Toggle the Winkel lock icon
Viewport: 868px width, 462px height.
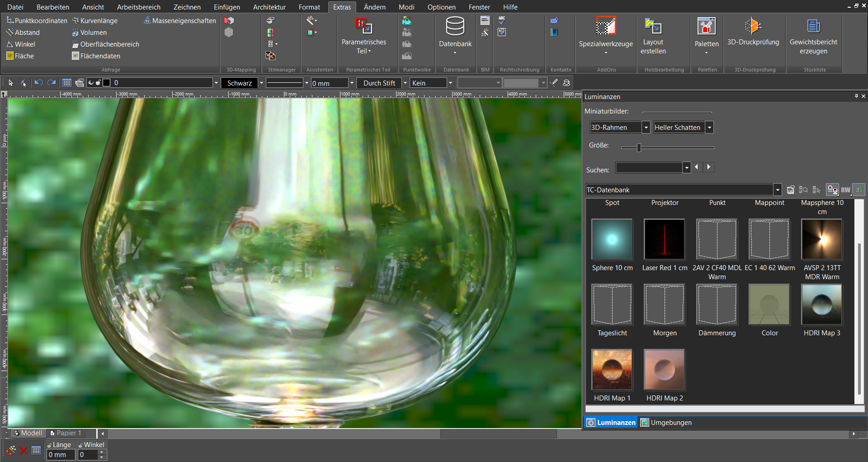click(x=80, y=445)
